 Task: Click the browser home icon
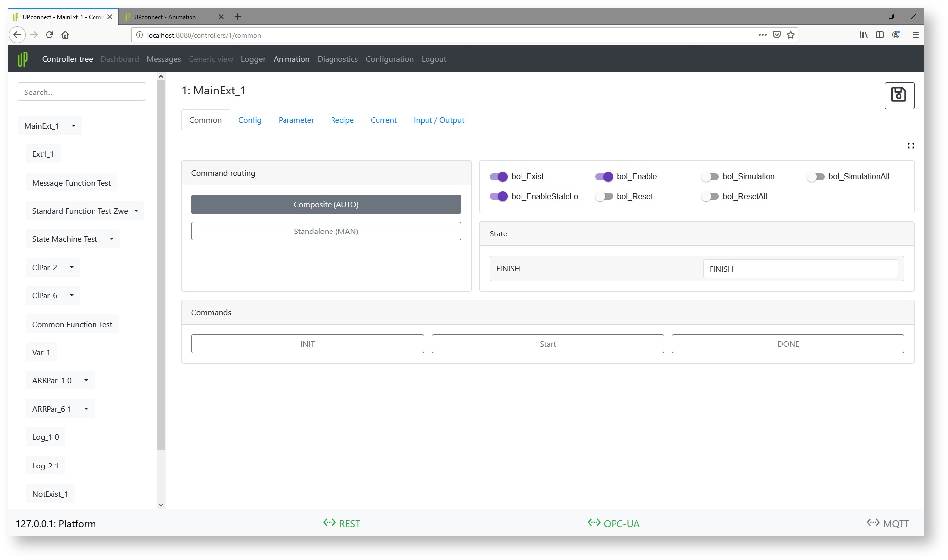click(x=65, y=35)
